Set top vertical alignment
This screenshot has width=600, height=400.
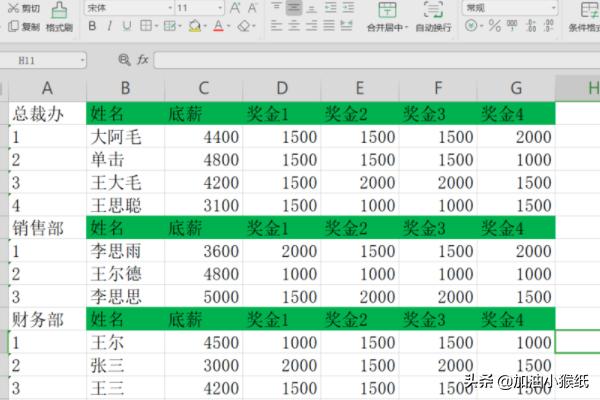point(276,7)
